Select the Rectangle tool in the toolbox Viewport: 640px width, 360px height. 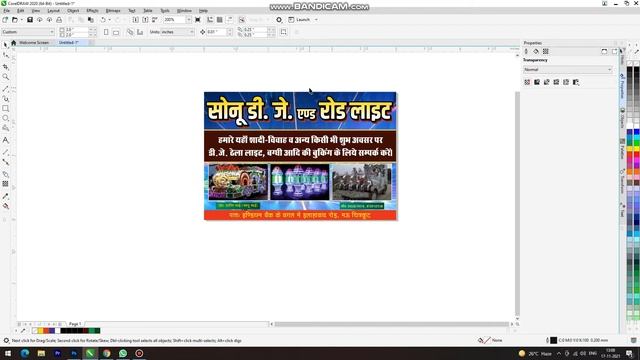pyautogui.click(x=5, y=109)
